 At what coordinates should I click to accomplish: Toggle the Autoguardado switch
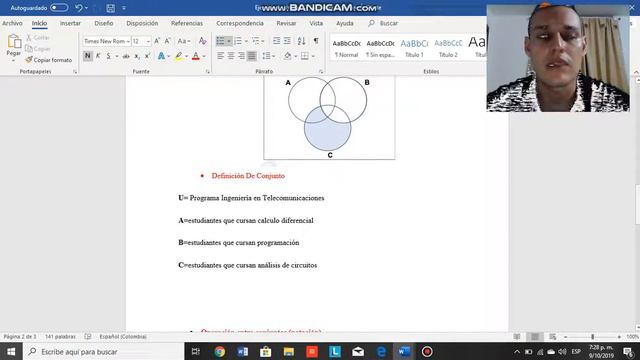[x=59, y=8]
